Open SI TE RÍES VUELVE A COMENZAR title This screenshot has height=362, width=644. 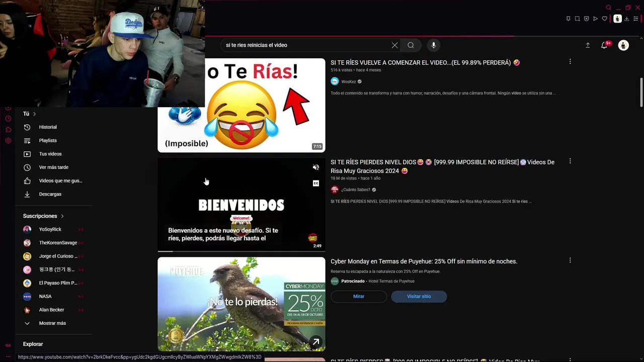425,63
